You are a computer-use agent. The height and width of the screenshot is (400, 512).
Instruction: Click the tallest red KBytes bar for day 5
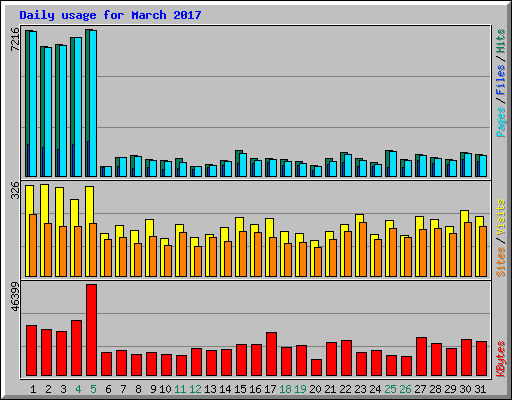91,330
